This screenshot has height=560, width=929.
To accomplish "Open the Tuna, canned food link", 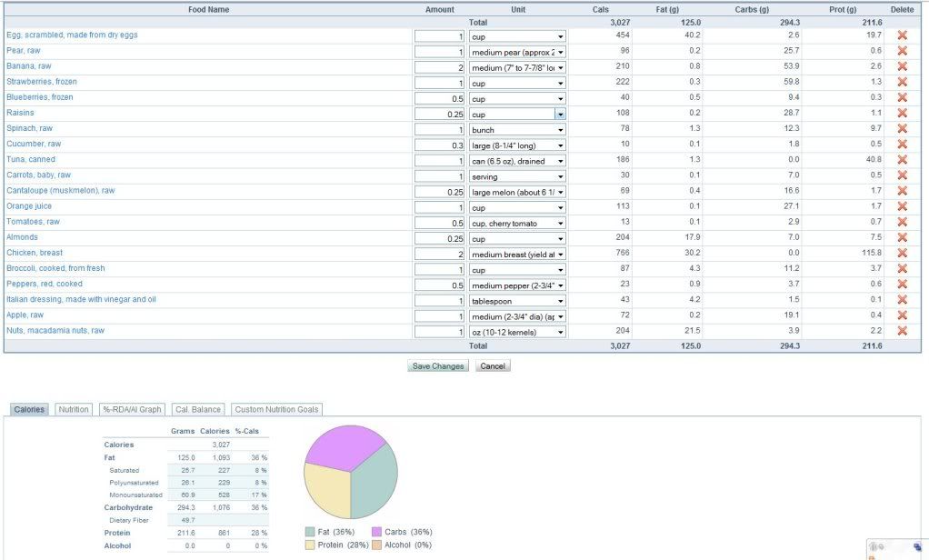I will [x=31, y=159].
